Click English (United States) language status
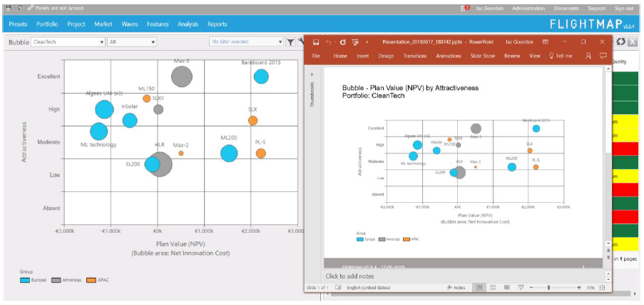Viewport: 644px width, 305px height. pos(369,287)
